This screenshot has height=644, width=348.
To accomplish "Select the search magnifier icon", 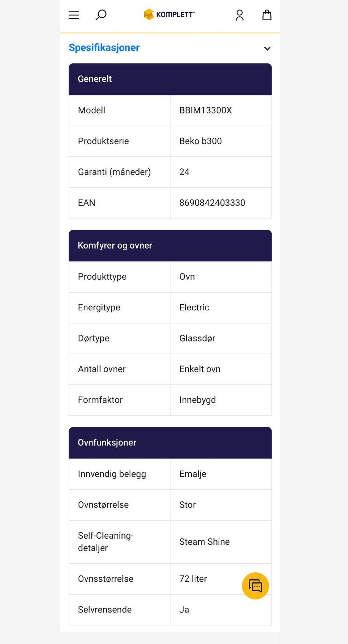I will [x=100, y=15].
